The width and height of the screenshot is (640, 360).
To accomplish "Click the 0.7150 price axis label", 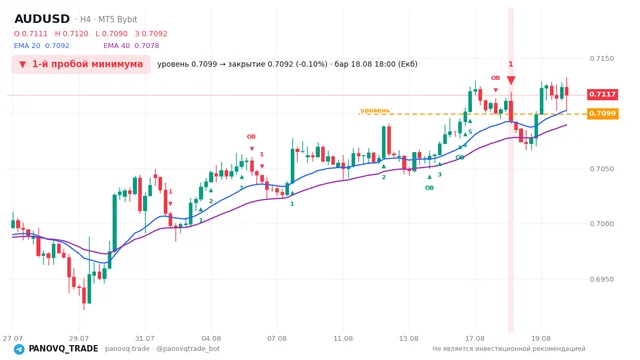I will 602,58.
